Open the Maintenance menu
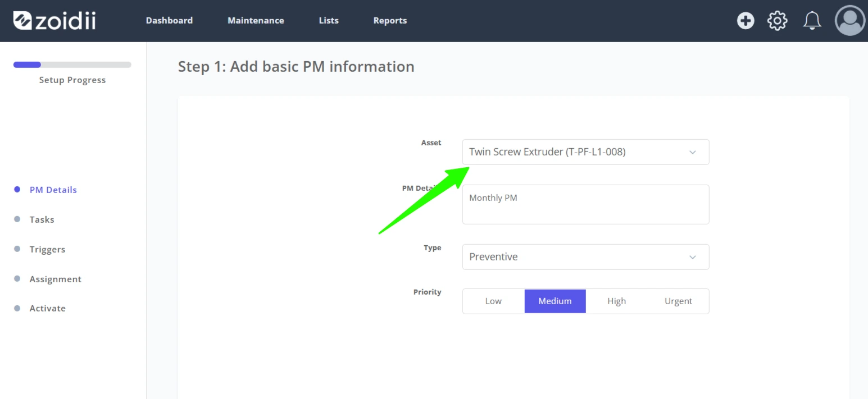Image resolution: width=868 pixels, height=399 pixels. coord(256,20)
